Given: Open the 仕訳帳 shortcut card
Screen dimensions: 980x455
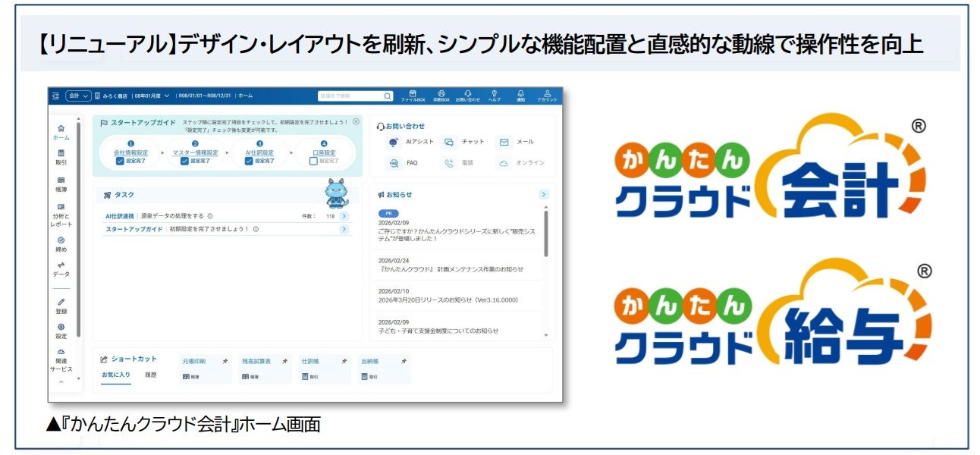Looking at the screenshot, I should pyautogui.click(x=324, y=369).
